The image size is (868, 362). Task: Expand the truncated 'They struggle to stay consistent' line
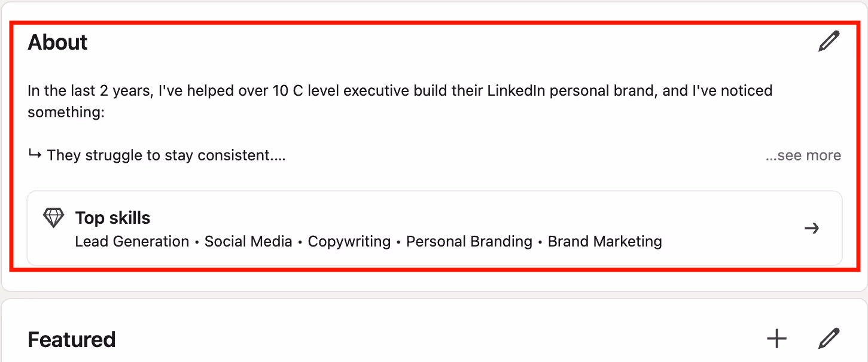803,155
